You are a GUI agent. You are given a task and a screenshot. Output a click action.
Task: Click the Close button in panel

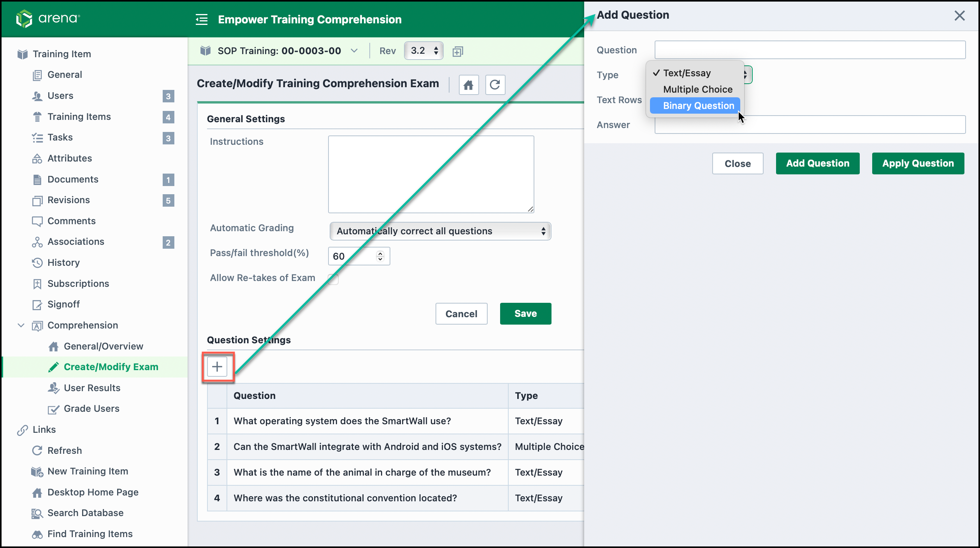738,163
